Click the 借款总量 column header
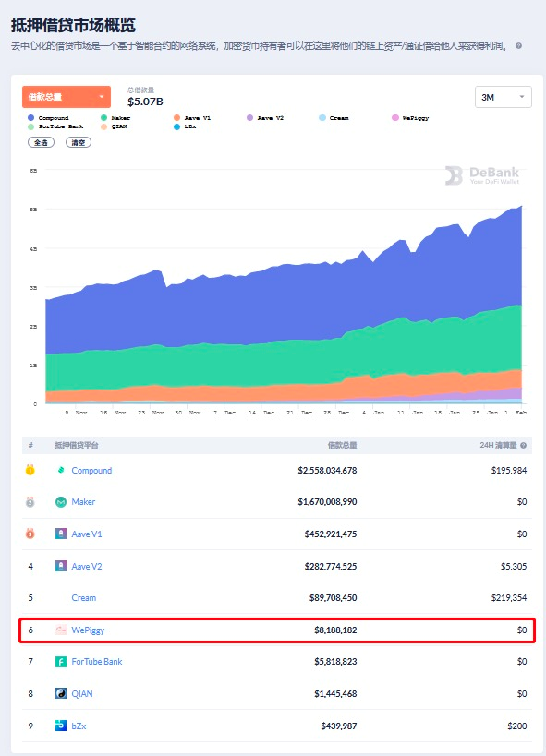 pos(342,445)
